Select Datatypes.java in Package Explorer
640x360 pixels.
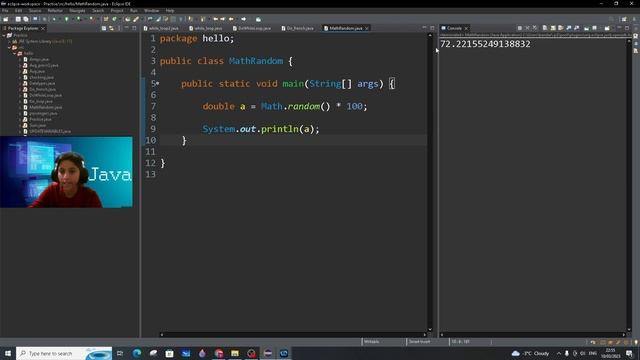pyautogui.click(x=42, y=83)
